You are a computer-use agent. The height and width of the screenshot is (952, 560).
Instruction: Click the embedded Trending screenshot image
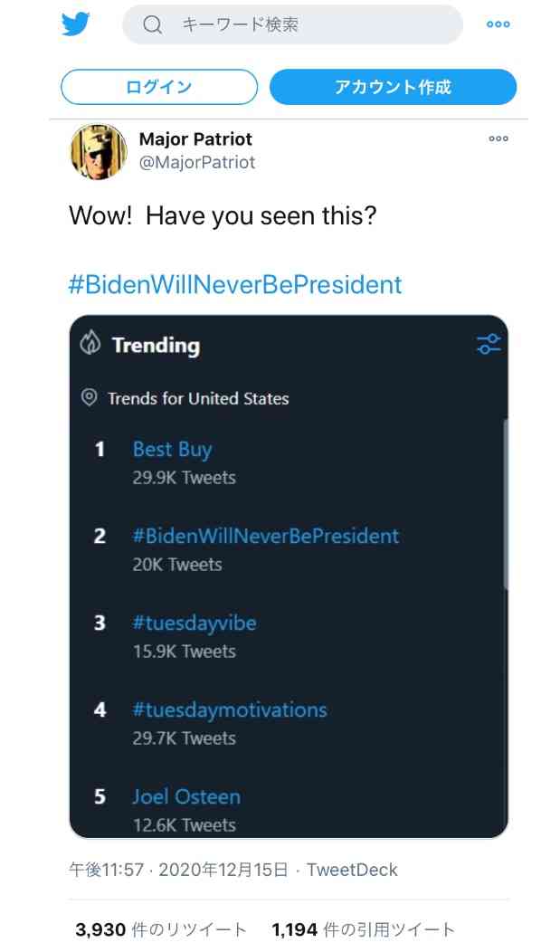point(289,576)
